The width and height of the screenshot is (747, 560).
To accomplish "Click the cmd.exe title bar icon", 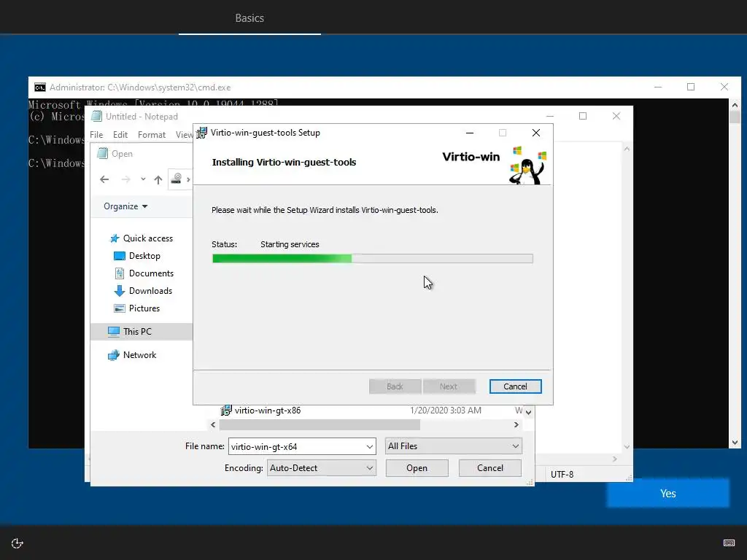I will 40,87.
